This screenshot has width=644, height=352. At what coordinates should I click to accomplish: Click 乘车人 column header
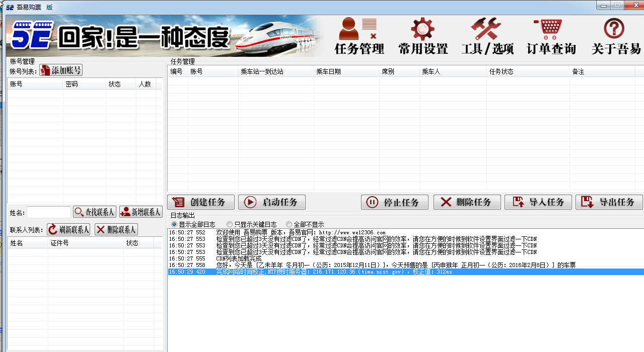click(453, 72)
